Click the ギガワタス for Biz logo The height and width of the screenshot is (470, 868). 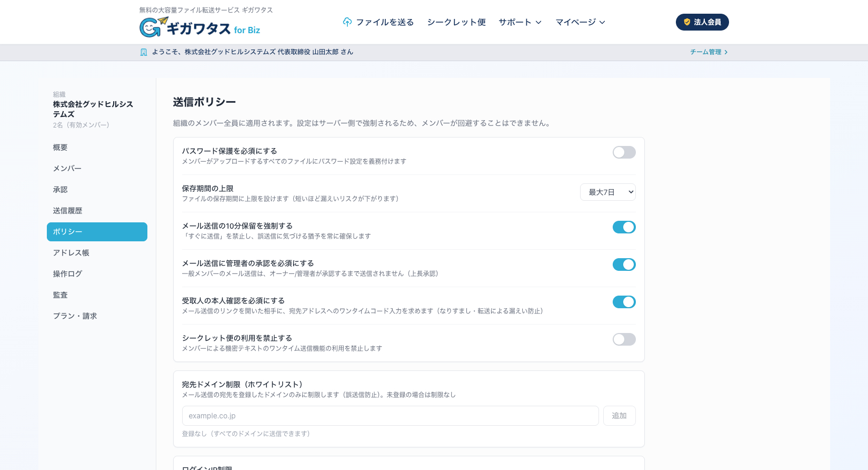pos(200,27)
